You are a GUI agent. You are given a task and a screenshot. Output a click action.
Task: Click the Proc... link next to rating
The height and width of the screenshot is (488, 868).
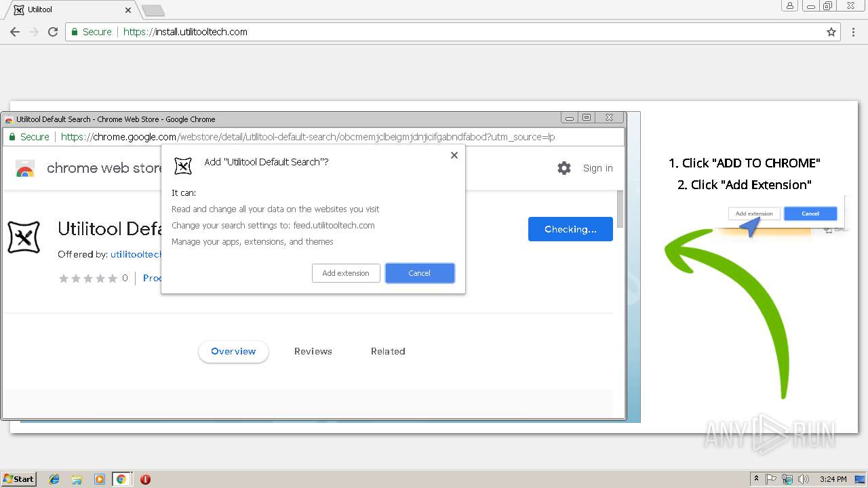pos(152,278)
